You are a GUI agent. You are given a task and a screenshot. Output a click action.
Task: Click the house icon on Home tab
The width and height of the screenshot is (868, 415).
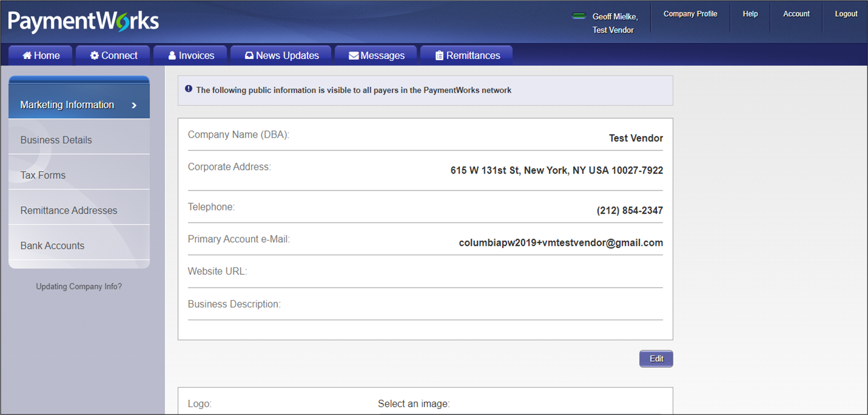[27, 56]
